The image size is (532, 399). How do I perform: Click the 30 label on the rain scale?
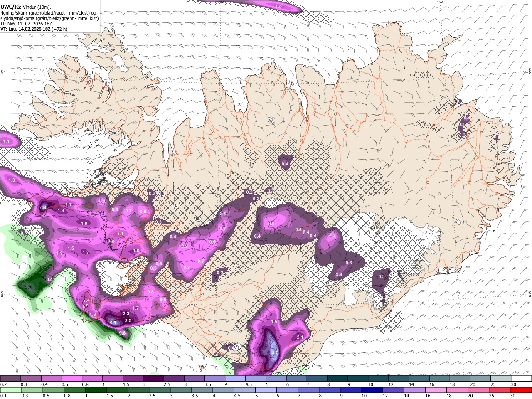pos(513,396)
